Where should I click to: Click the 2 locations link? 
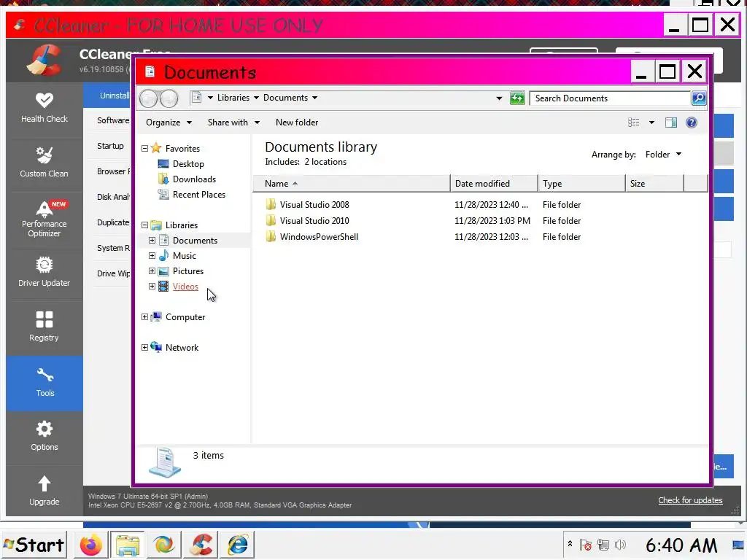(x=325, y=162)
